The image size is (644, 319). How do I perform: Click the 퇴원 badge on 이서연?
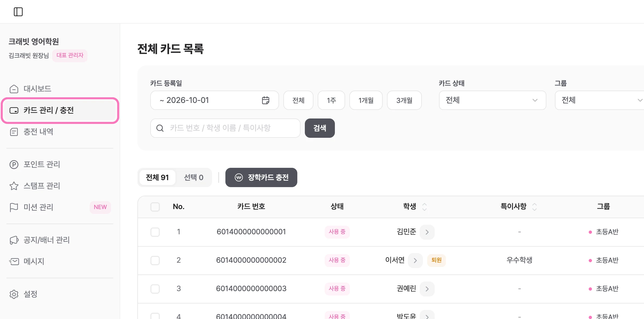(436, 260)
